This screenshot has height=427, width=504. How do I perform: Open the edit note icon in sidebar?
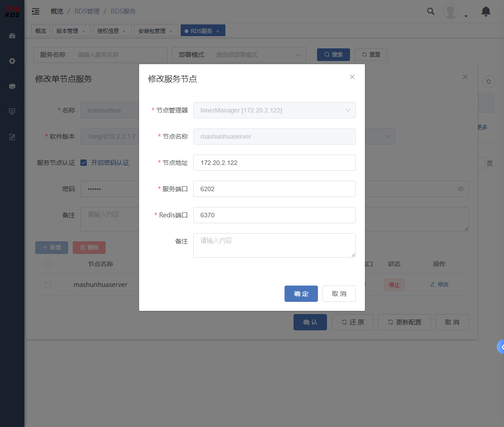click(x=12, y=137)
